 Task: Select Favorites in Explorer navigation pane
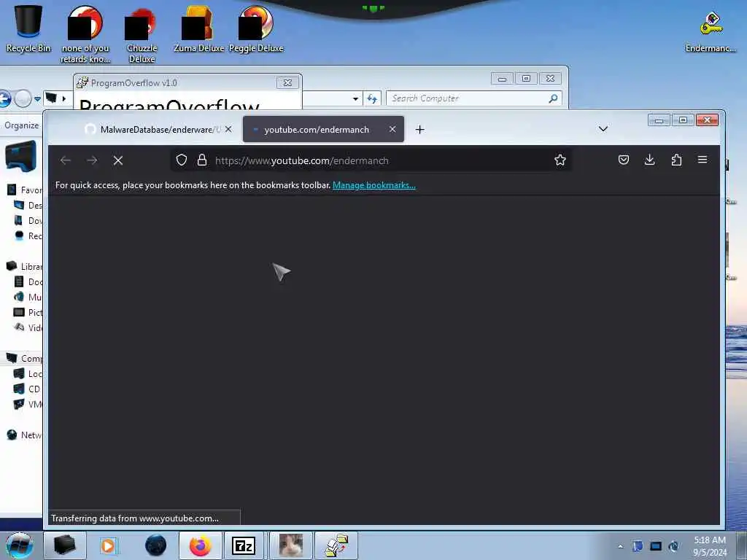tap(26, 190)
